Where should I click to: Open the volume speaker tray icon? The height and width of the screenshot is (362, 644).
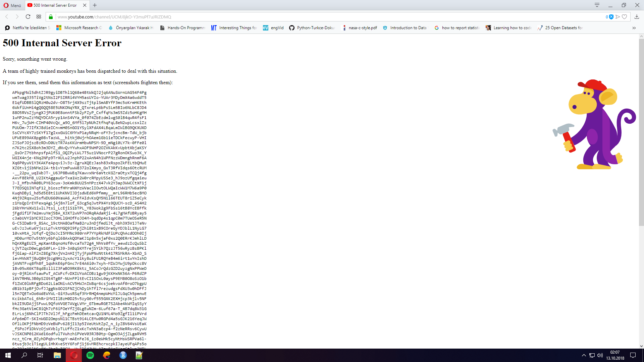point(600,355)
